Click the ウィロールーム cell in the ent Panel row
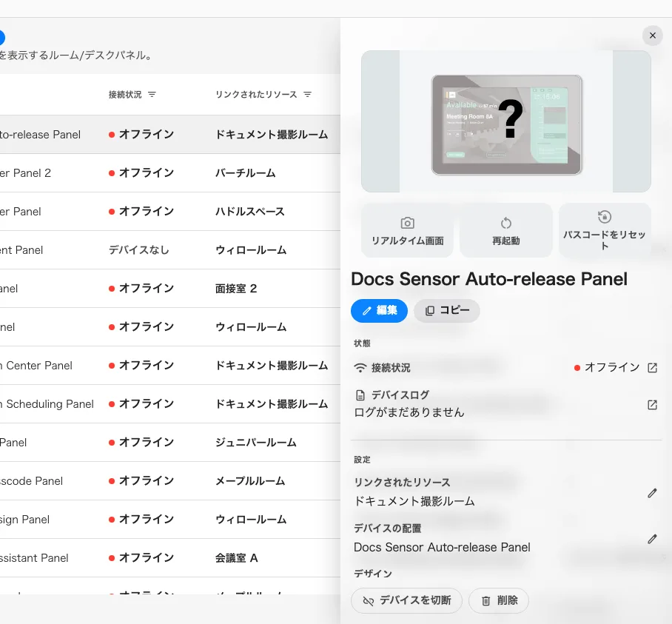The width and height of the screenshot is (672, 624). (251, 250)
